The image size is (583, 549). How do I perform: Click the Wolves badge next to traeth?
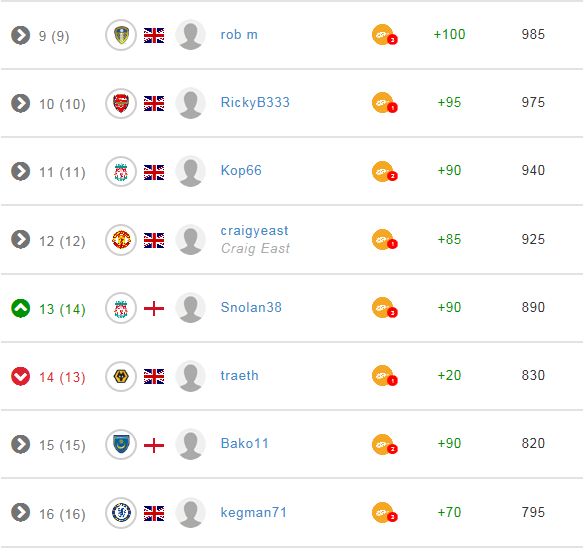click(121, 376)
